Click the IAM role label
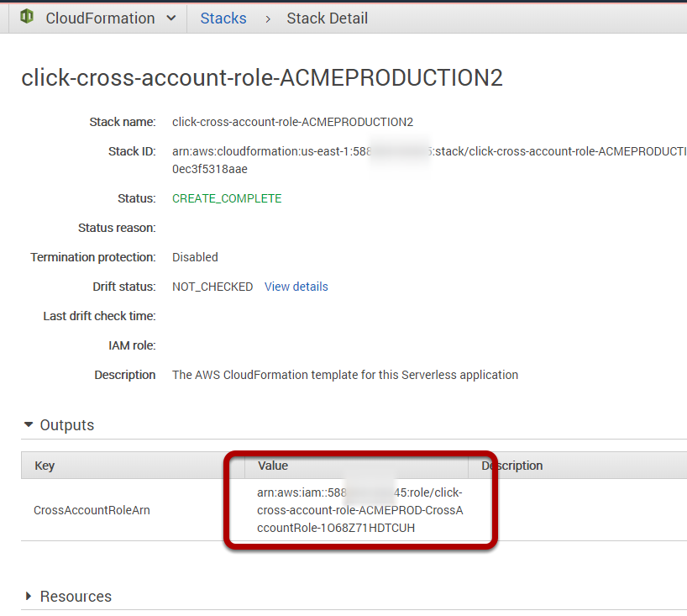 click(x=132, y=345)
